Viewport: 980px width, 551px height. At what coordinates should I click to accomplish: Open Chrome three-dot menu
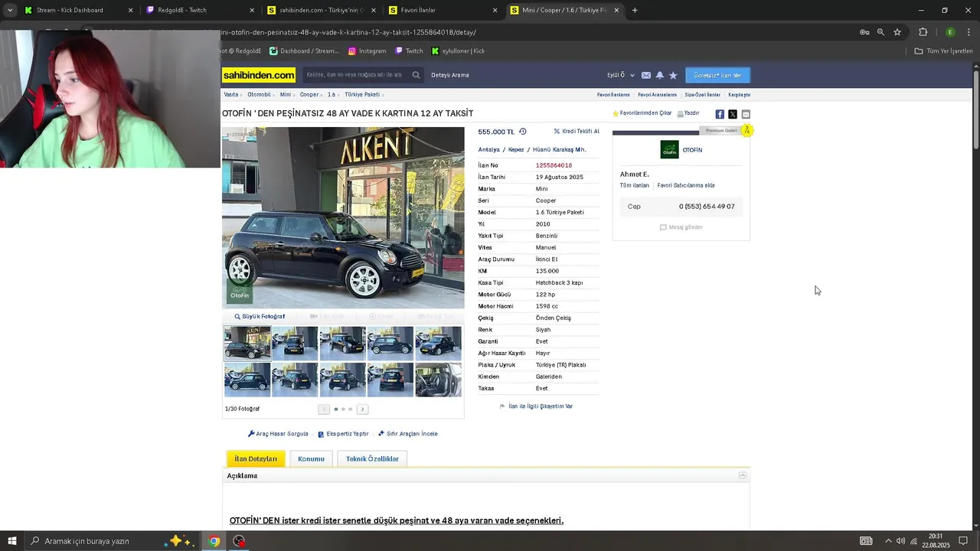click(x=969, y=32)
